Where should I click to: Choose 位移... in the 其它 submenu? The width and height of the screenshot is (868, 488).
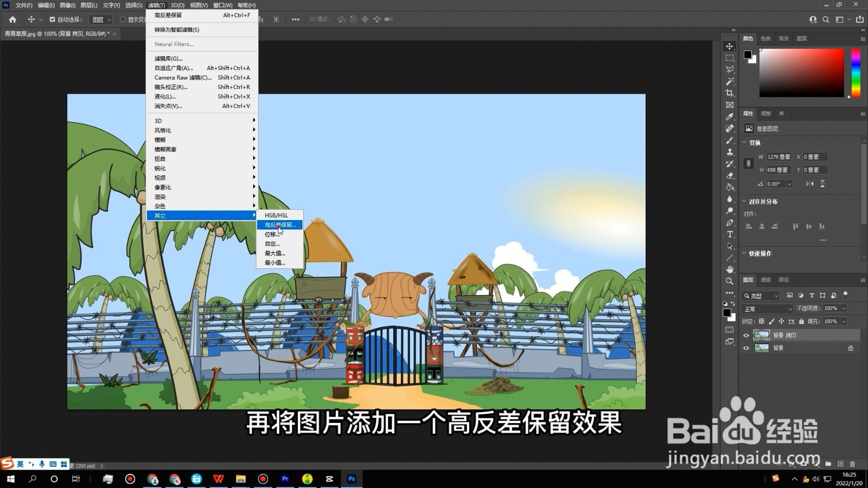(280, 234)
